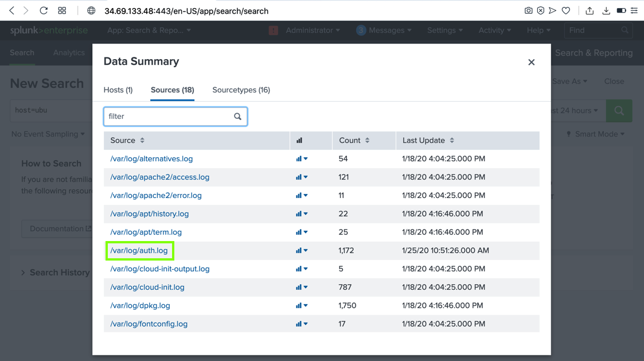644x361 pixels.
Task: Open the /var/log/fontconfig.log source link
Action: tap(149, 324)
